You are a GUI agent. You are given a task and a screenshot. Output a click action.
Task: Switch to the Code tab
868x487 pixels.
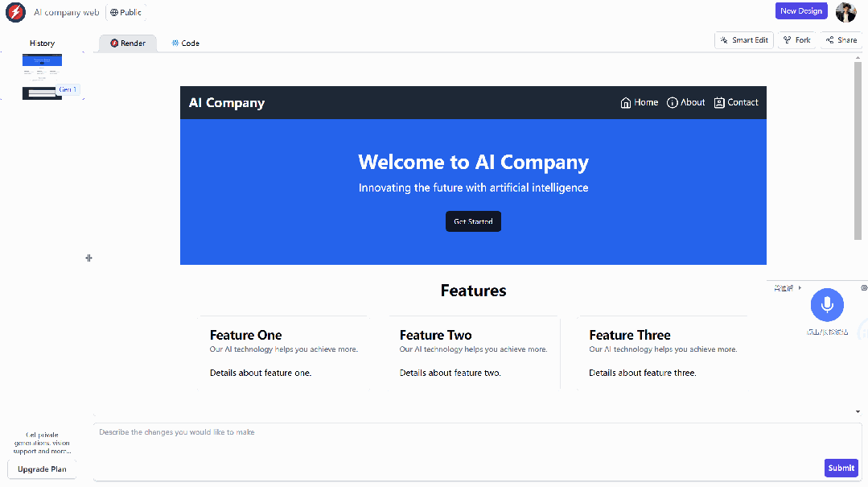click(x=186, y=43)
